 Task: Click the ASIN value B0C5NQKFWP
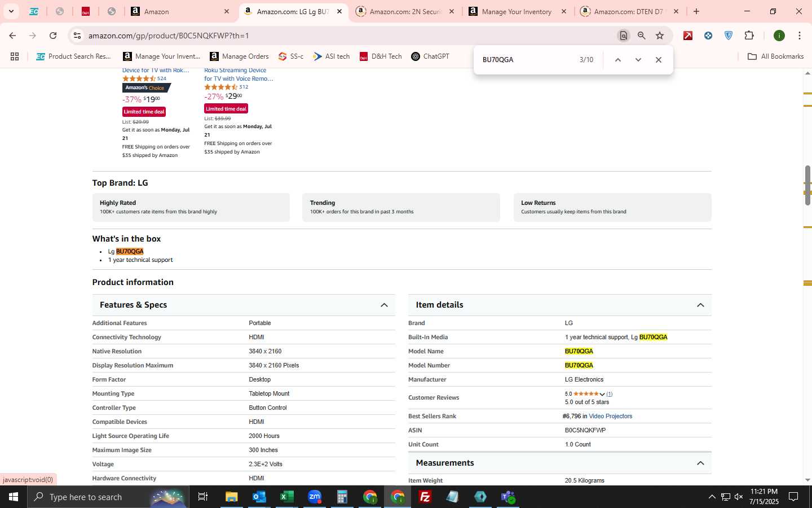[x=585, y=430]
